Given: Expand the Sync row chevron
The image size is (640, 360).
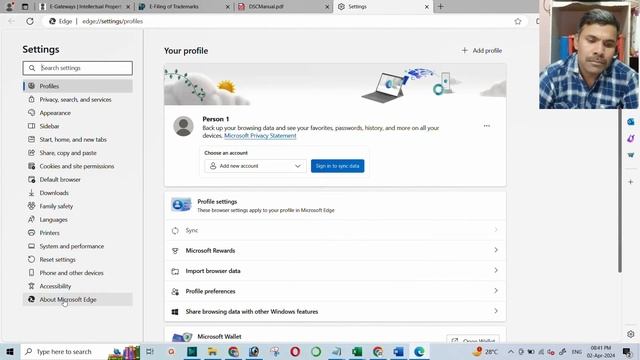Looking at the screenshot, I should point(496,230).
